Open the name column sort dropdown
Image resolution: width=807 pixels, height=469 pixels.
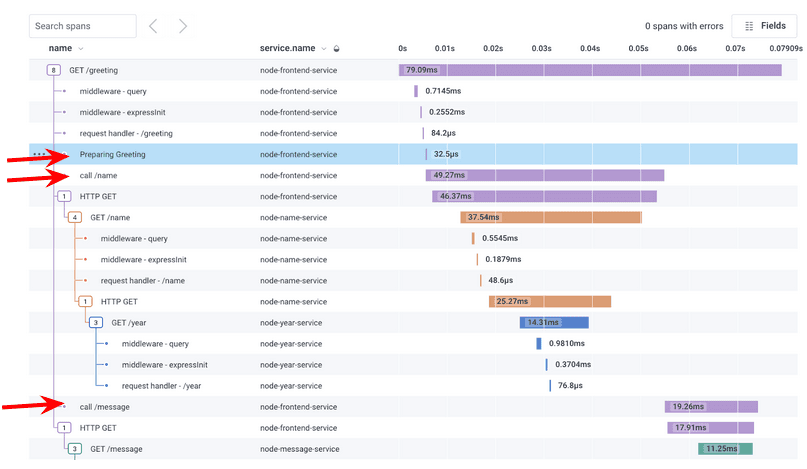(81, 49)
